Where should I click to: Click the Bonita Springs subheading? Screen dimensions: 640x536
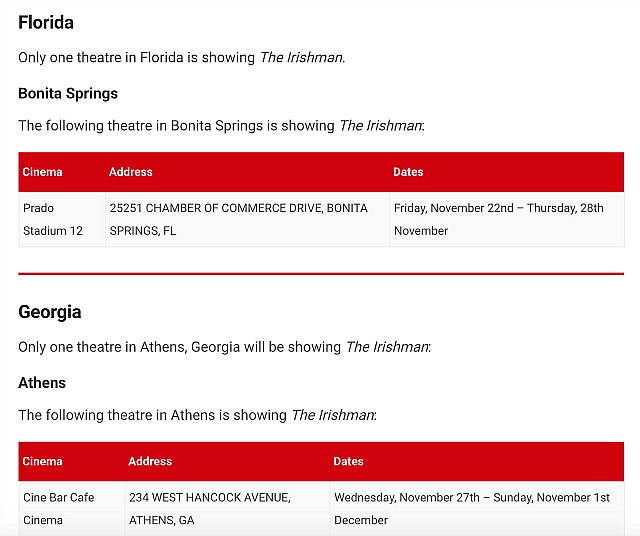[68, 93]
